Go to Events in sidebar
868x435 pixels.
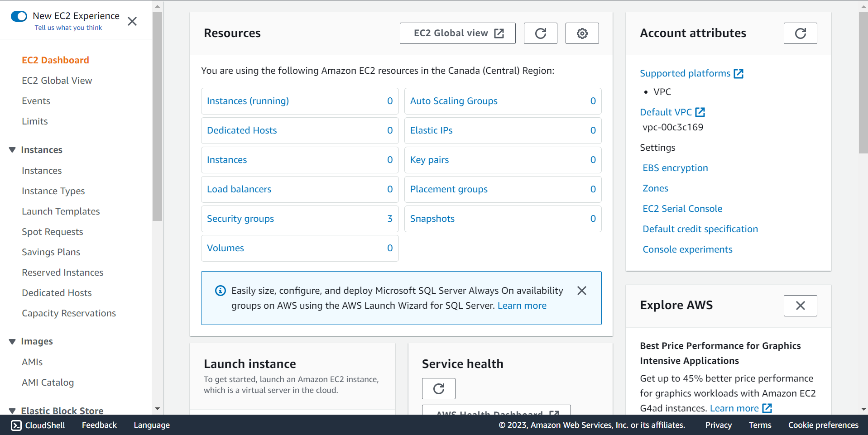pos(36,101)
